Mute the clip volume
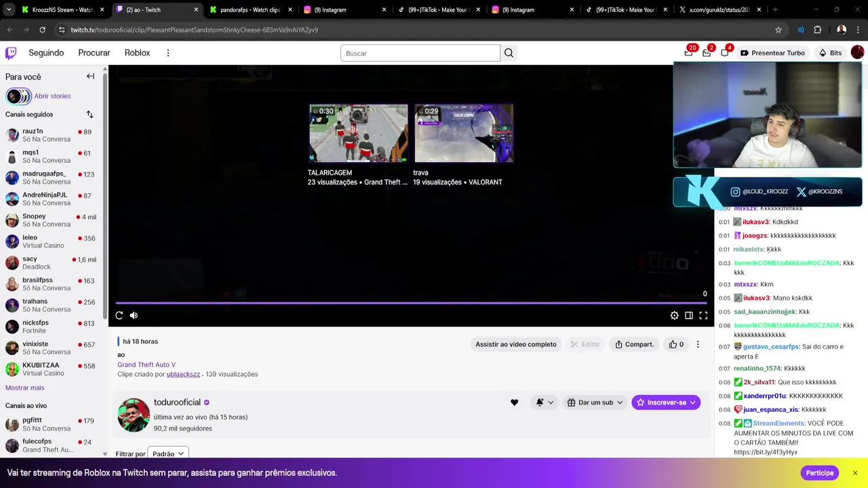This screenshot has width=868, height=488. [134, 315]
